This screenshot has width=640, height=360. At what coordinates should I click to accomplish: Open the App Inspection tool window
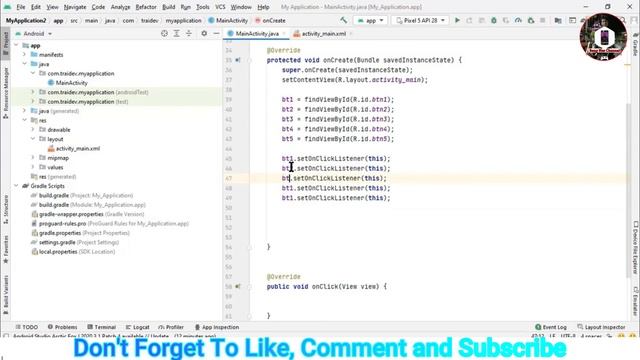(217, 327)
